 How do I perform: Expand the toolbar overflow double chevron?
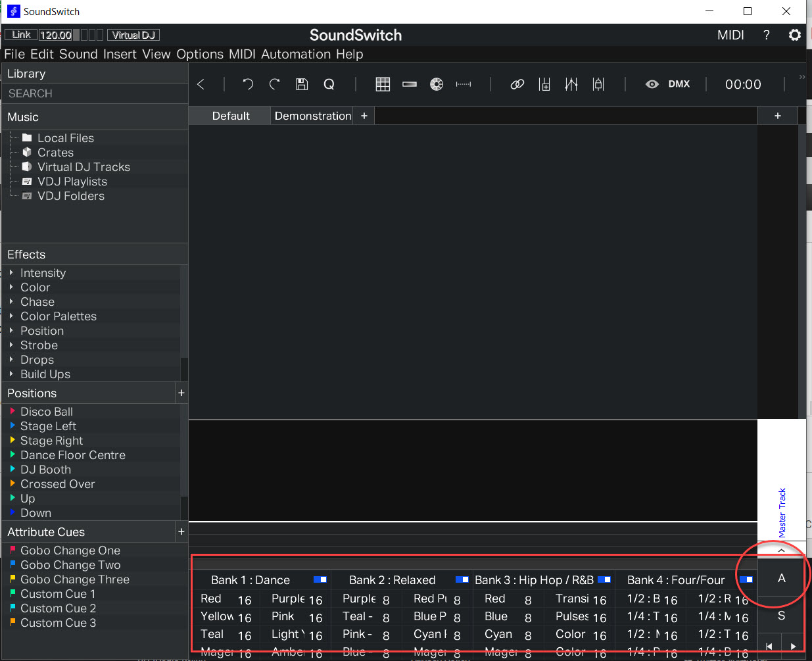pos(802,77)
